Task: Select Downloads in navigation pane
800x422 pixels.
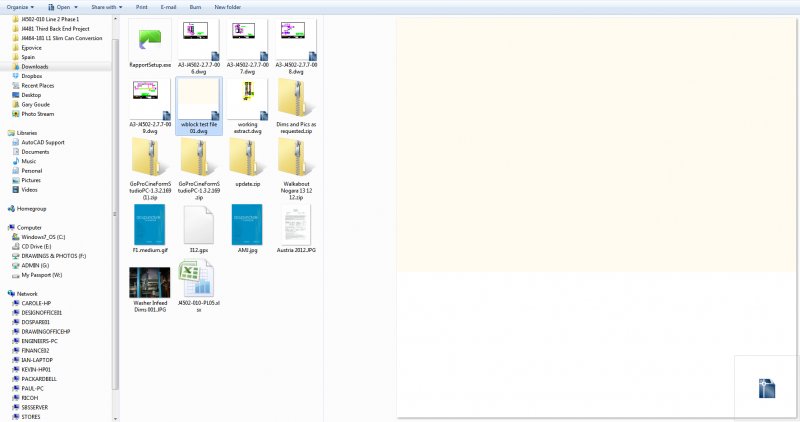Action: (34, 67)
